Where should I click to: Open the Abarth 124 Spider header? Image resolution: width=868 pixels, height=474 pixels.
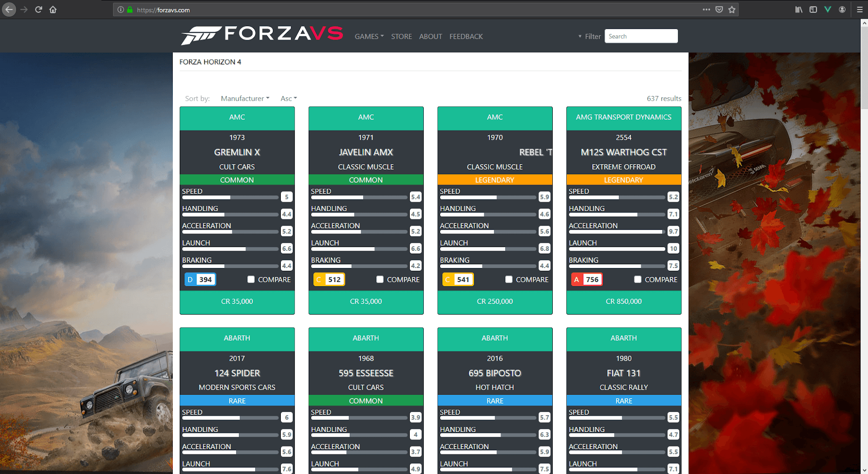tap(237, 339)
